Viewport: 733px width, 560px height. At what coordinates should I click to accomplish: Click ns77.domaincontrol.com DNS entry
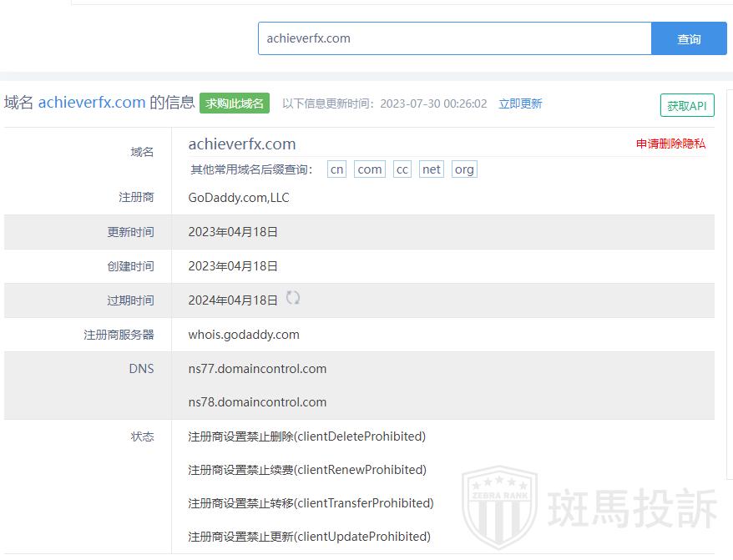pyautogui.click(x=257, y=369)
